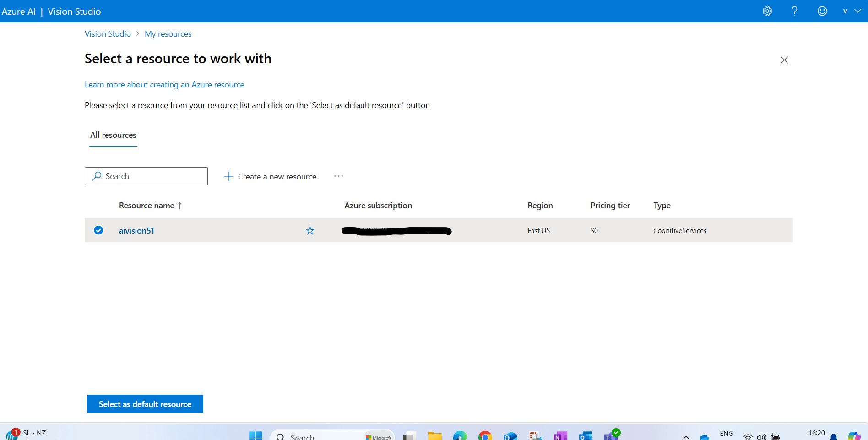Show hidden system tray icons
Image resolution: width=868 pixels, height=440 pixels.
point(686,437)
